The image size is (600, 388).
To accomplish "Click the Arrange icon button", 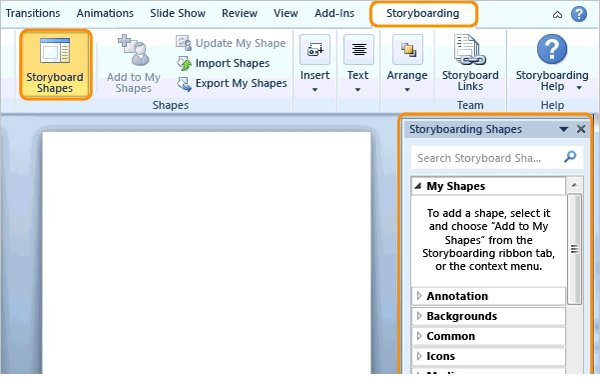I will [408, 50].
